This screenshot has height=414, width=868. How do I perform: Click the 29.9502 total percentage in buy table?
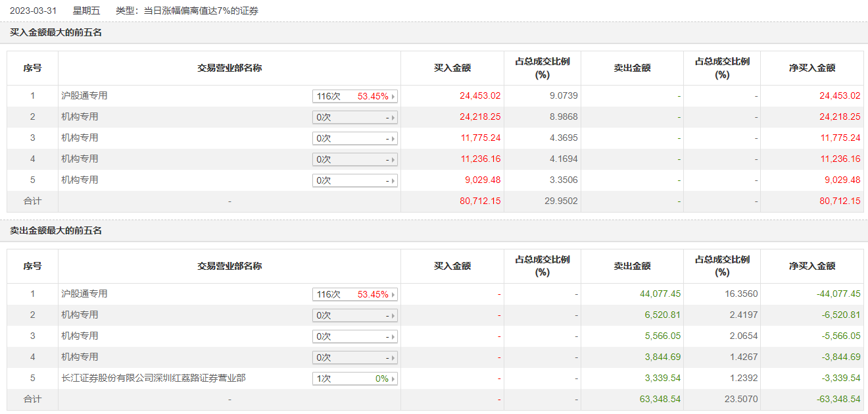tap(564, 201)
